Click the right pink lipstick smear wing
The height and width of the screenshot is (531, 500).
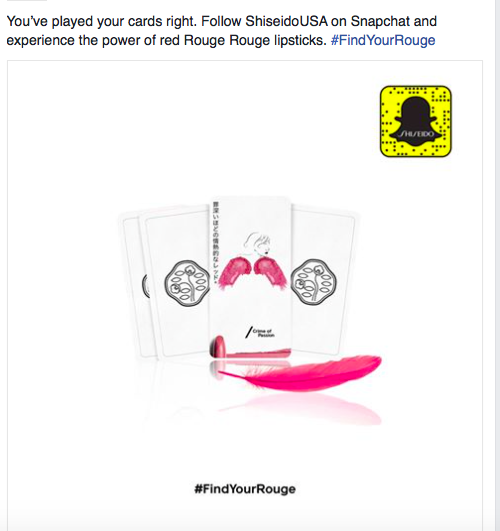coord(271,272)
